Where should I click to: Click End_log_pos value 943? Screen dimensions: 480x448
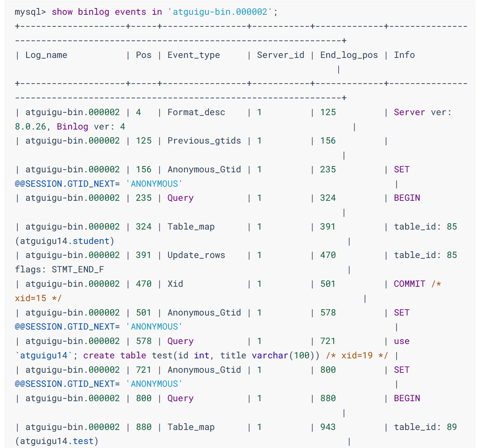click(x=328, y=427)
